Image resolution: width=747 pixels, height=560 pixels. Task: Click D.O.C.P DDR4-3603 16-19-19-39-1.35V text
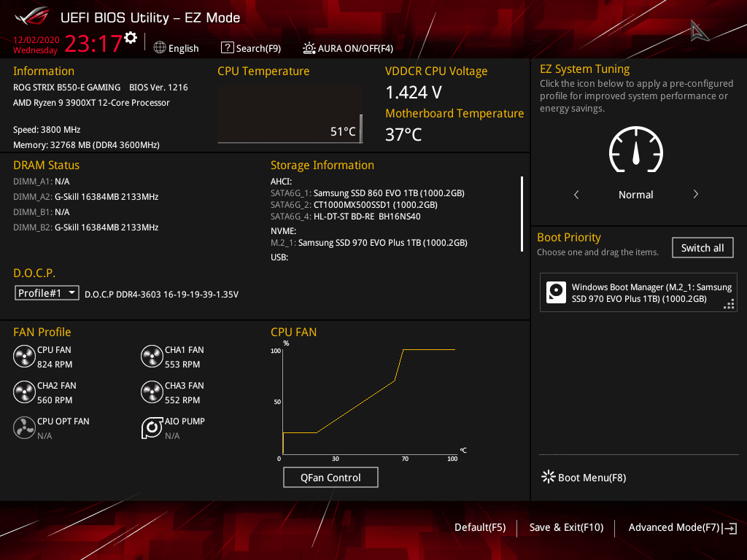tap(161, 295)
